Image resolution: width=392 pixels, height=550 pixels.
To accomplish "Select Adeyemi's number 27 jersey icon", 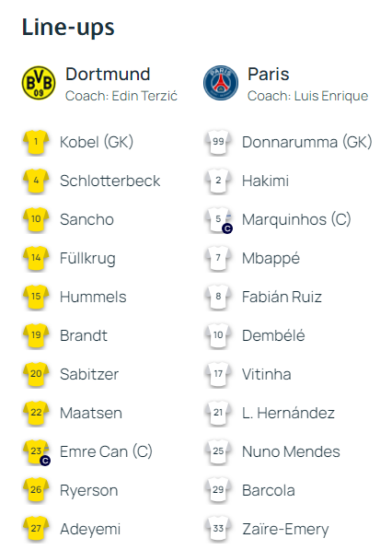I will (36, 529).
